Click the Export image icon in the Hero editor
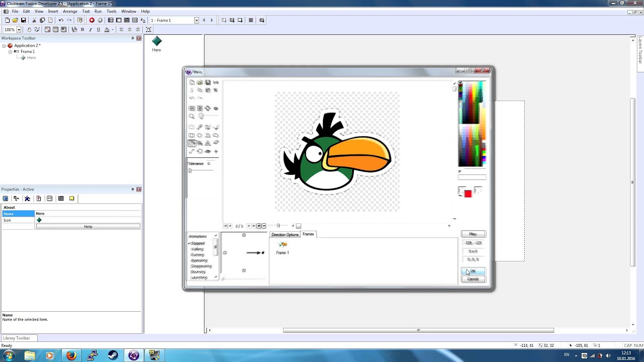The width and height of the screenshot is (644, 362). pyautogui.click(x=208, y=82)
